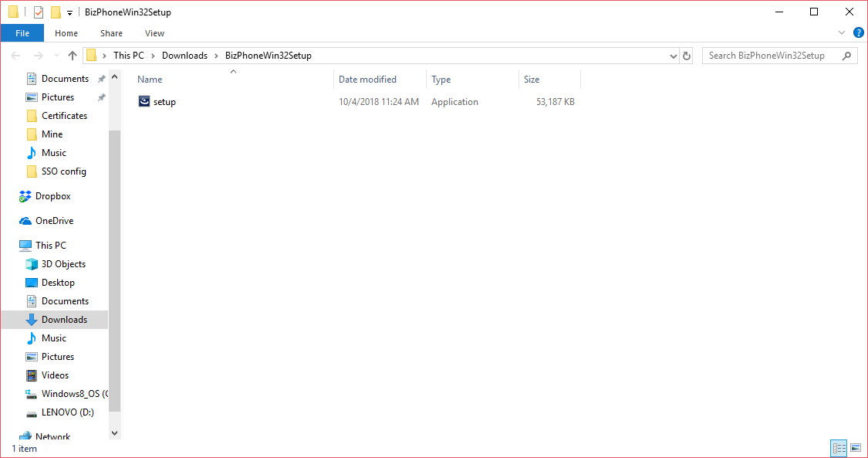Open the File menu tab

point(22,33)
